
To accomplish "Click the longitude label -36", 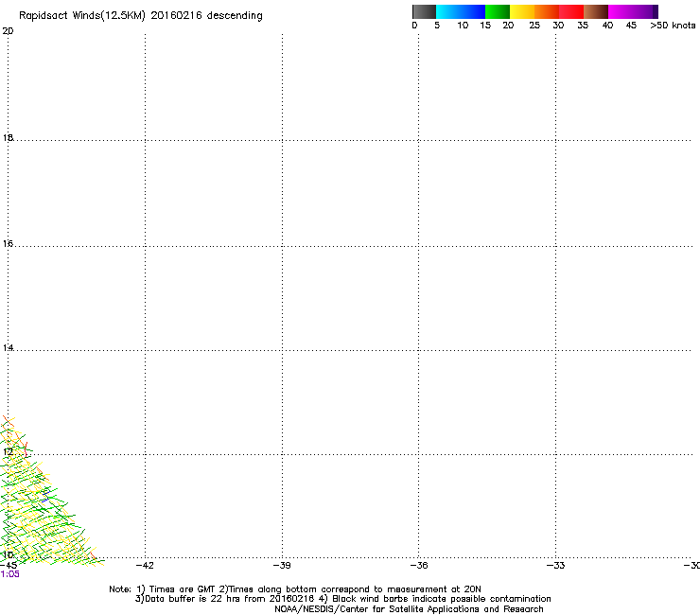I will 419,566.
